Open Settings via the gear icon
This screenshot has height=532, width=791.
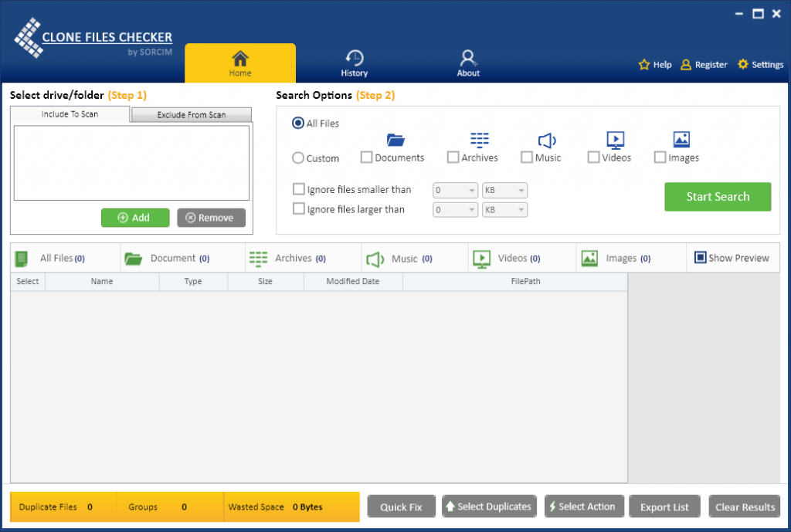[742, 65]
